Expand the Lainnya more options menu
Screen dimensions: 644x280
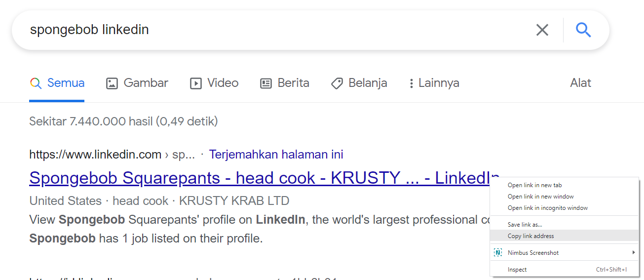433,83
